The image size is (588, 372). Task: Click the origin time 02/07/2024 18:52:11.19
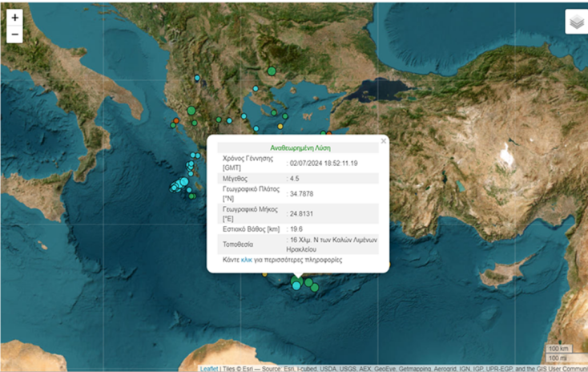point(324,163)
